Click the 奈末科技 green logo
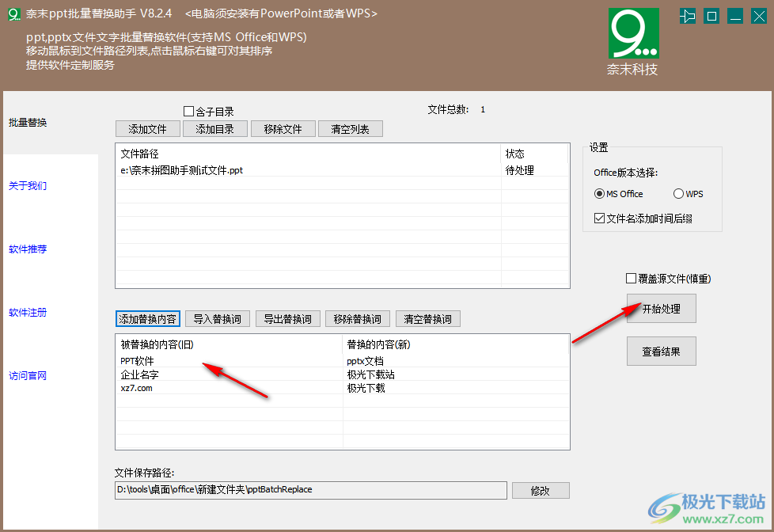The height and width of the screenshot is (532, 774). click(633, 33)
